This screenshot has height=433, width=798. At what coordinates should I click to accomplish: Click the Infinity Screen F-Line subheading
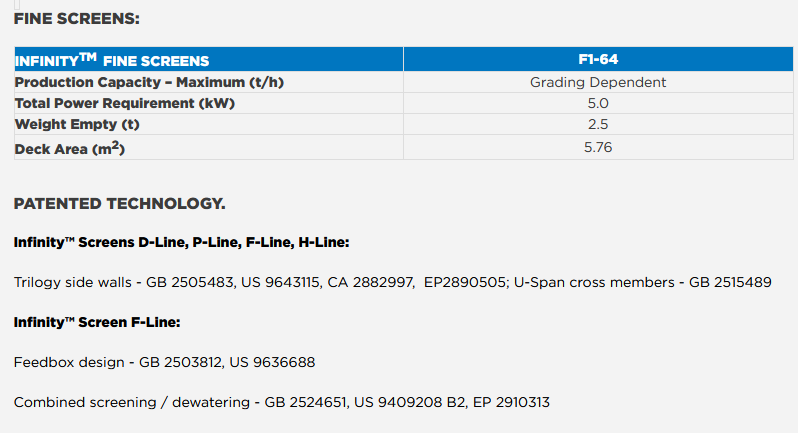96,322
